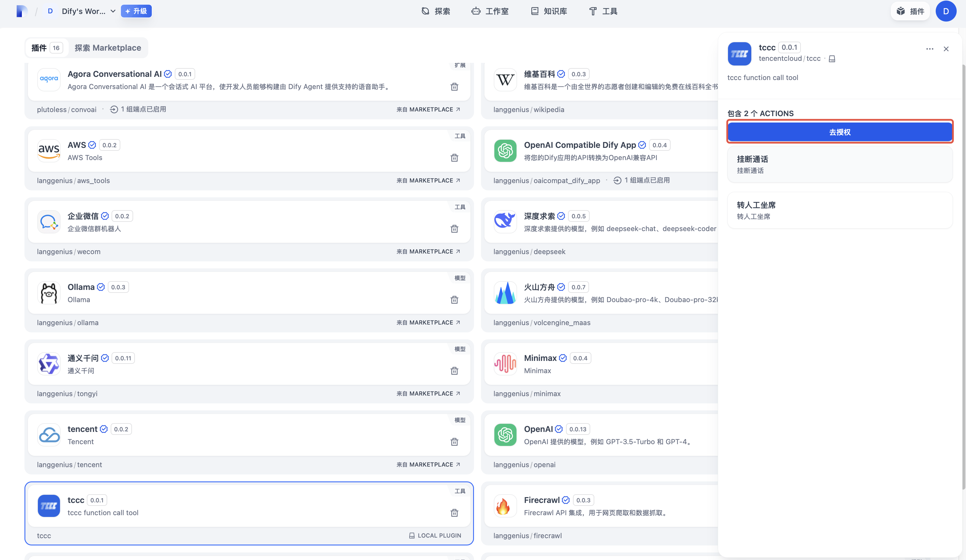Open Marketplace link for 企业微信 plugin
The width and height of the screenshot is (966, 560).
click(428, 251)
